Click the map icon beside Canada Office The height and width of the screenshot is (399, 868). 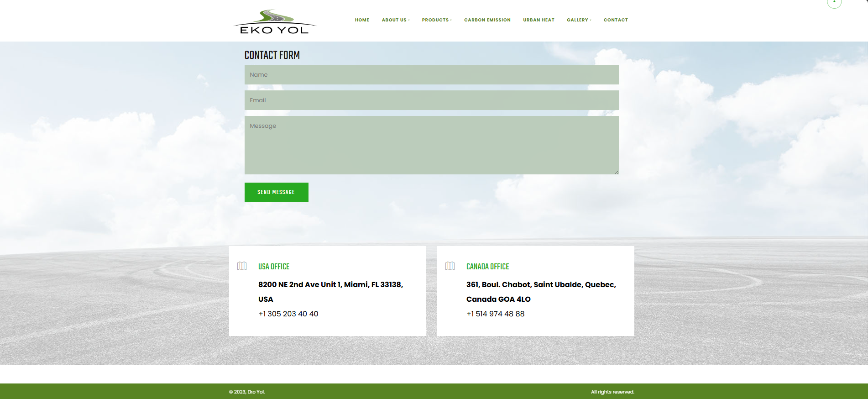450,266
